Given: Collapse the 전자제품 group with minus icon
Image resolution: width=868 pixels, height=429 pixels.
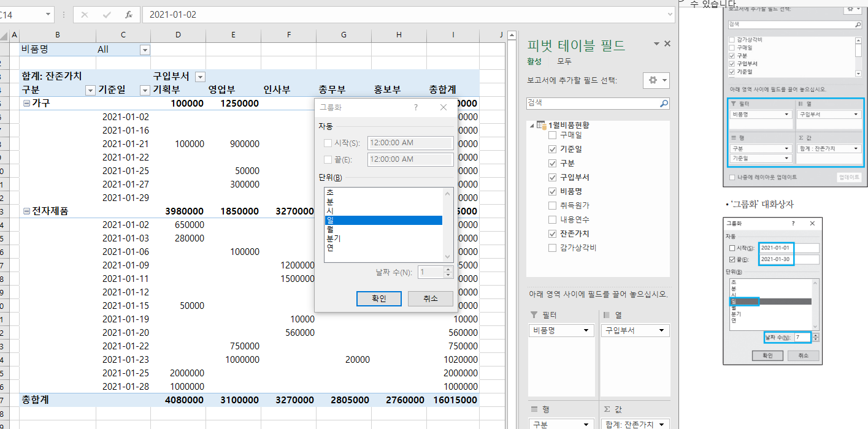Looking at the screenshot, I should point(26,211).
